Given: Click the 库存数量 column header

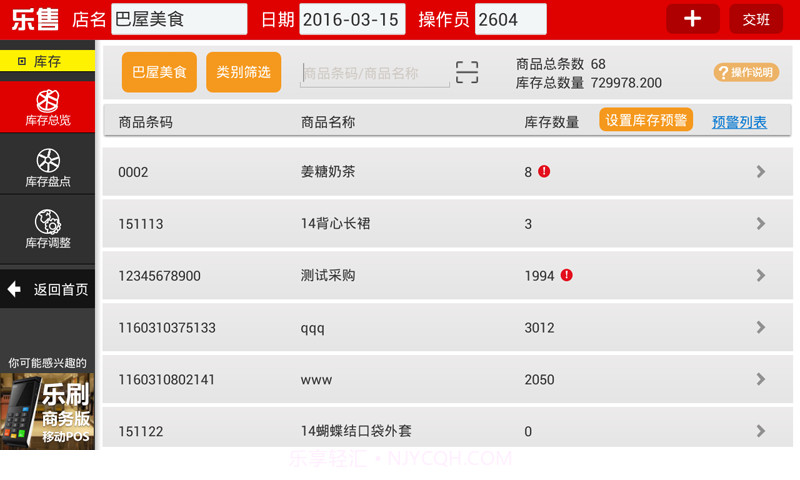Looking at the screenshot, I should pyautogui.click(x=552, y=122).
